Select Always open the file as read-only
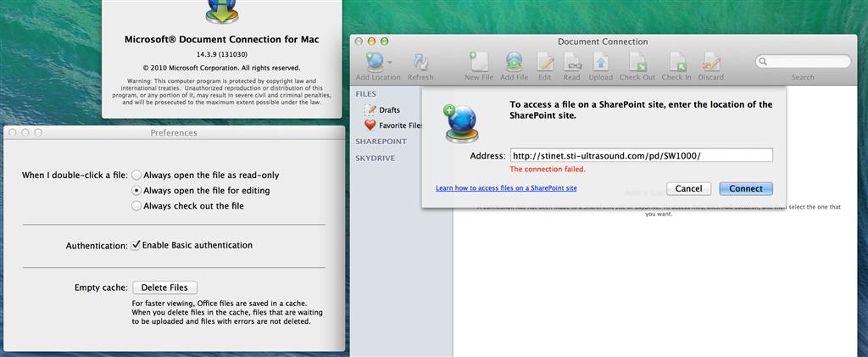The height and width of the screenshot is (357, 868). coord(136,175)
